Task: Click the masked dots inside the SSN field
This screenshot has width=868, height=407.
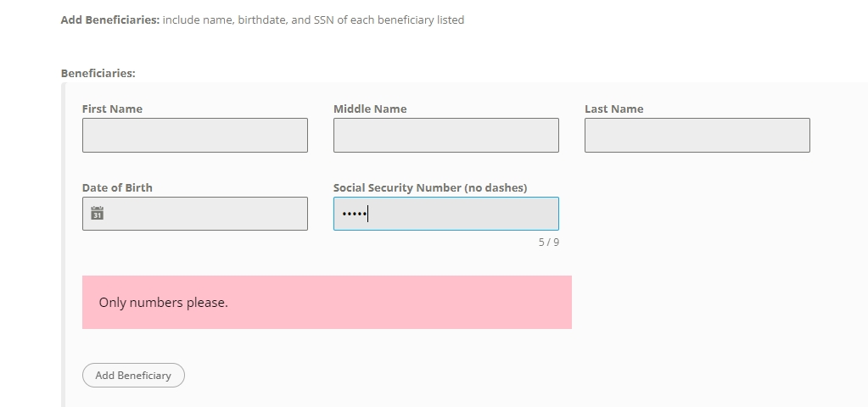Action: [354, 214]
